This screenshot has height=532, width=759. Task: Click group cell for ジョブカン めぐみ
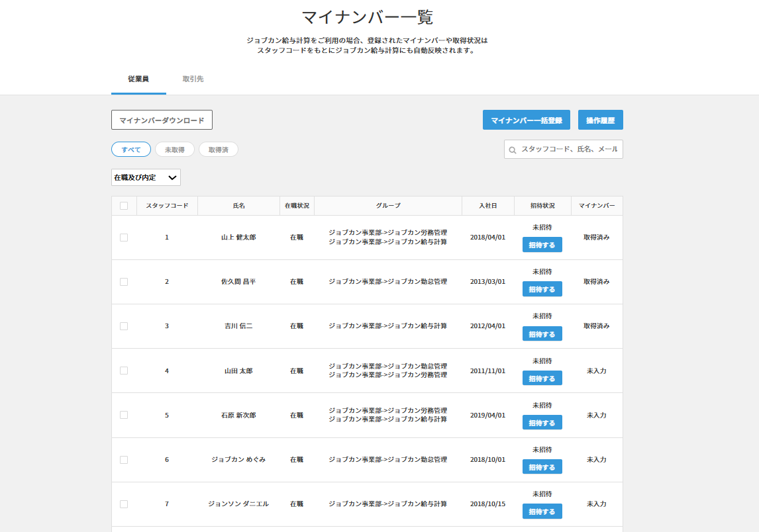[x=387, y=460]
